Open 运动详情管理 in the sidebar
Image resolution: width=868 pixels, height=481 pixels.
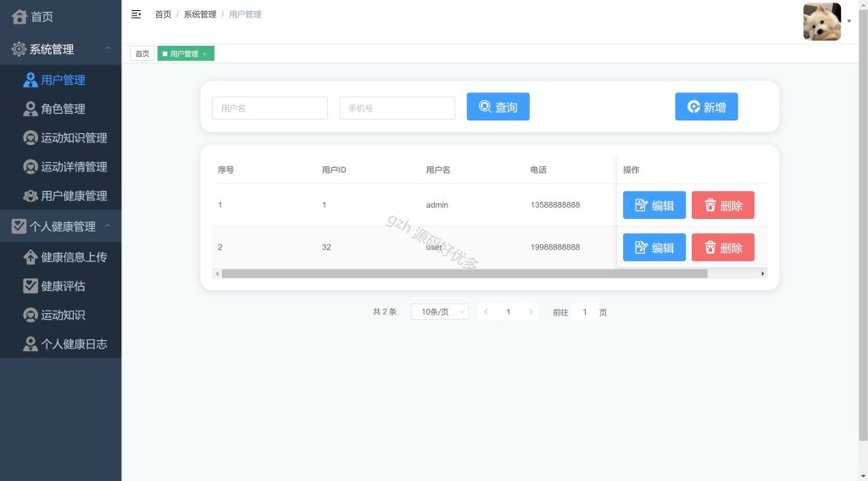pyautogui.click(x=61, y=167)
